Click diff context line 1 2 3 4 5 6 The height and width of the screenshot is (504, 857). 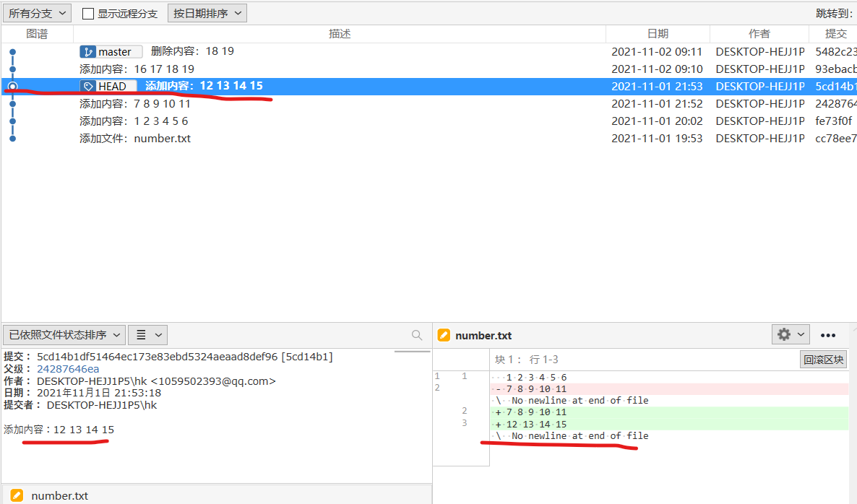click(669, 378)
